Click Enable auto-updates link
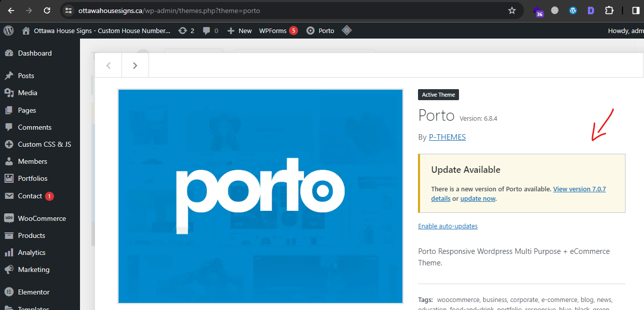 click(x=447, y=226)
